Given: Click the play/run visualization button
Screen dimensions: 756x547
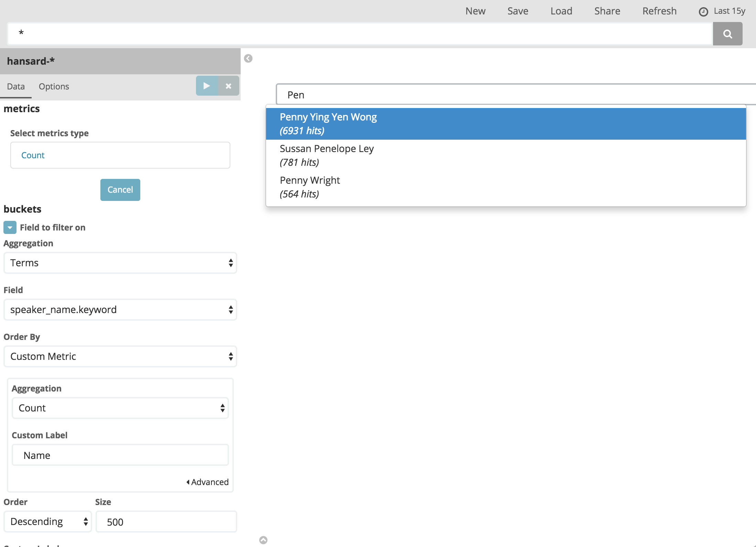Looking at the screenshot, I should (207, 86).
